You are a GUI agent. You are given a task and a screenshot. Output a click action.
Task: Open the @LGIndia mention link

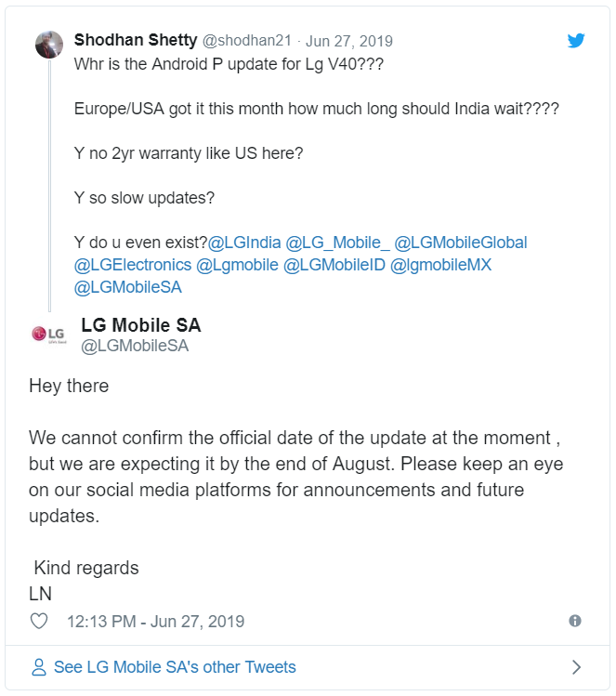[244, 243]
